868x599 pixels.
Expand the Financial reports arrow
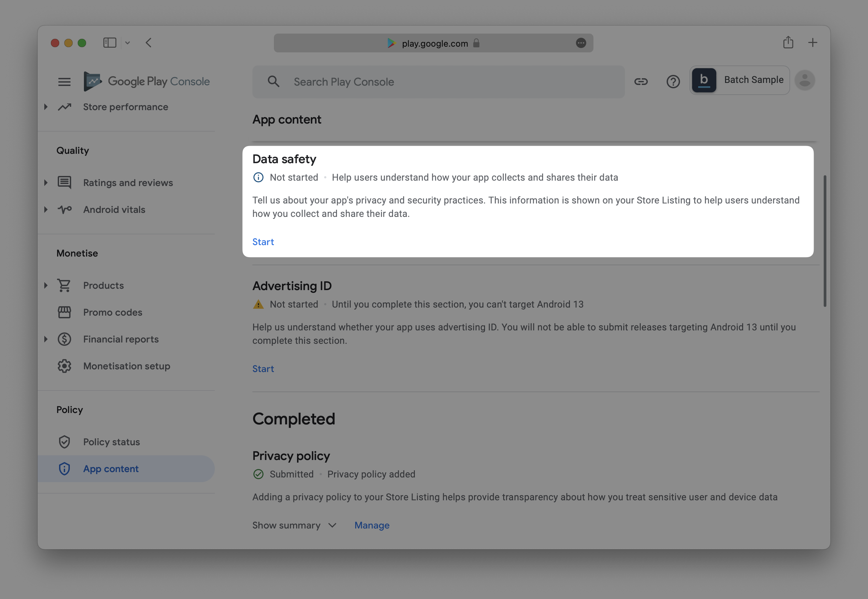(46, 339)
